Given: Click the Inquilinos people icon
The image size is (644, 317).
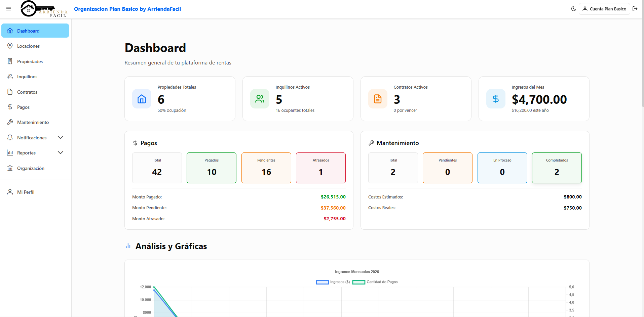Looking at the screenshot, I should pyautogui.click(x=10, y=76).
